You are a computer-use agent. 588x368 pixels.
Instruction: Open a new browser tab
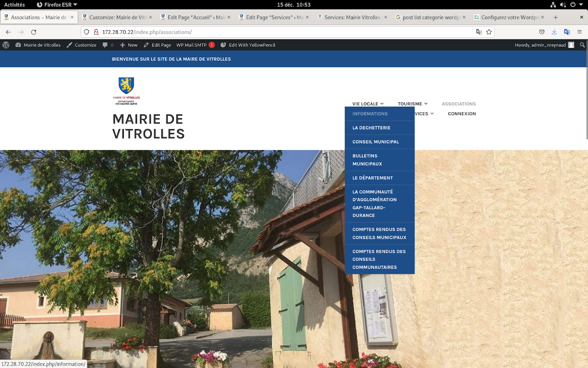[x=556, y=17]
